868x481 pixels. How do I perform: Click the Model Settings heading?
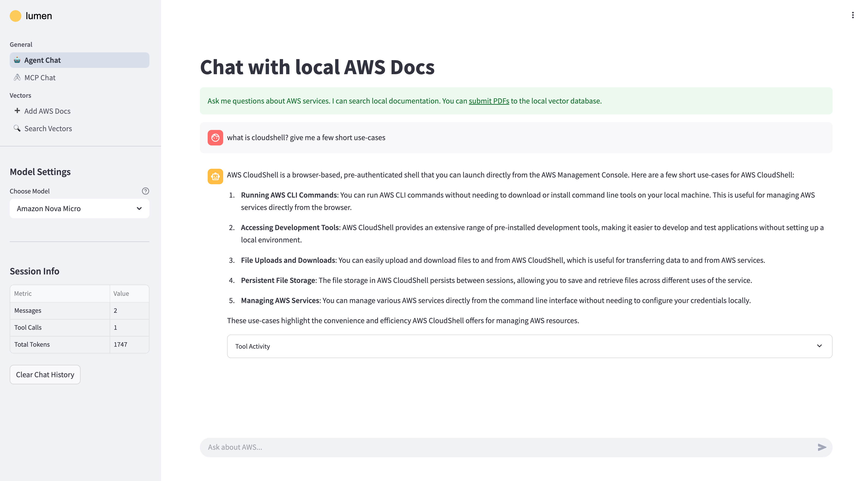pyautogui.click(x=40, y=172)
